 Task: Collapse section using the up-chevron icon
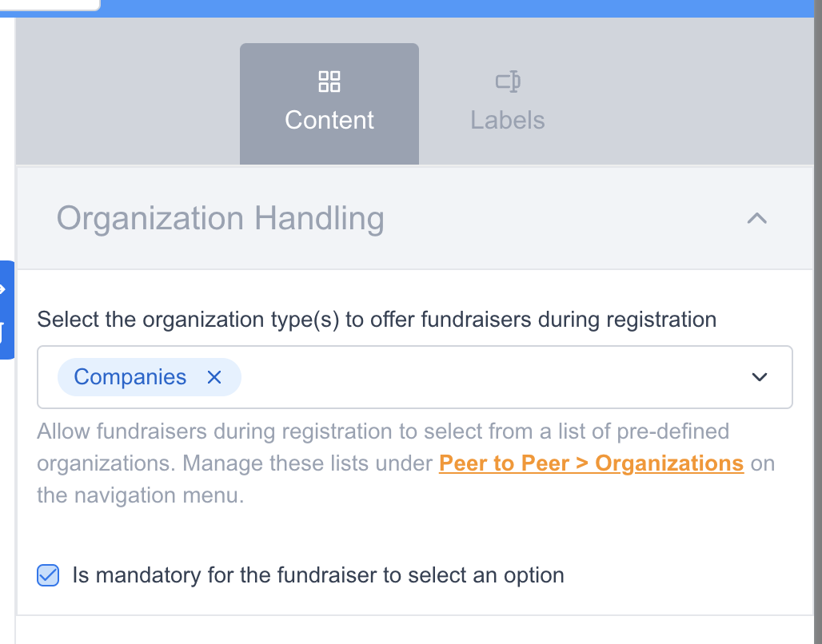(756, 218)
